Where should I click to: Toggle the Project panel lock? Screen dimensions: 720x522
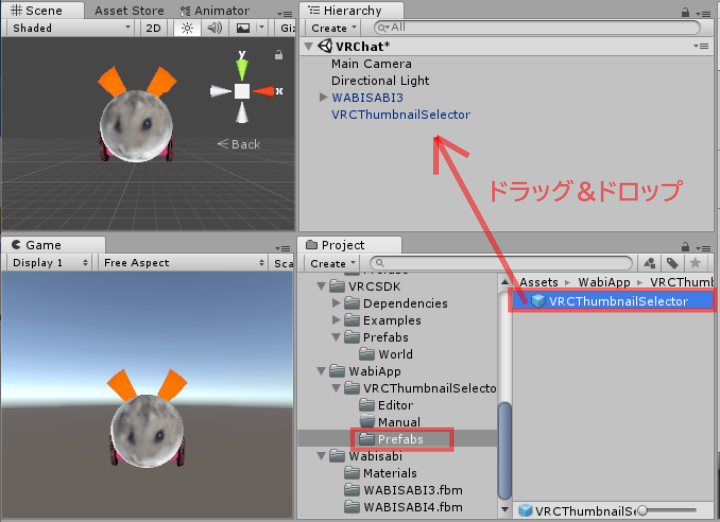click(x=686, y=247)
